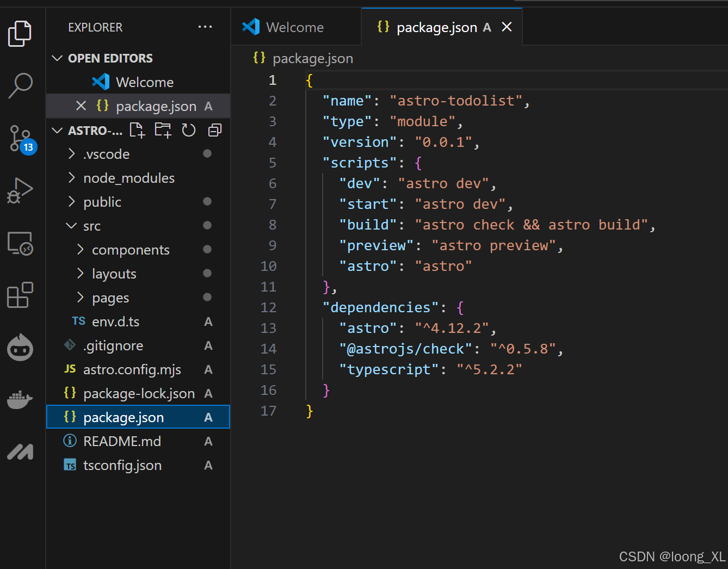
Task: Click line number 17 in gutter
Action: (268, 411)
